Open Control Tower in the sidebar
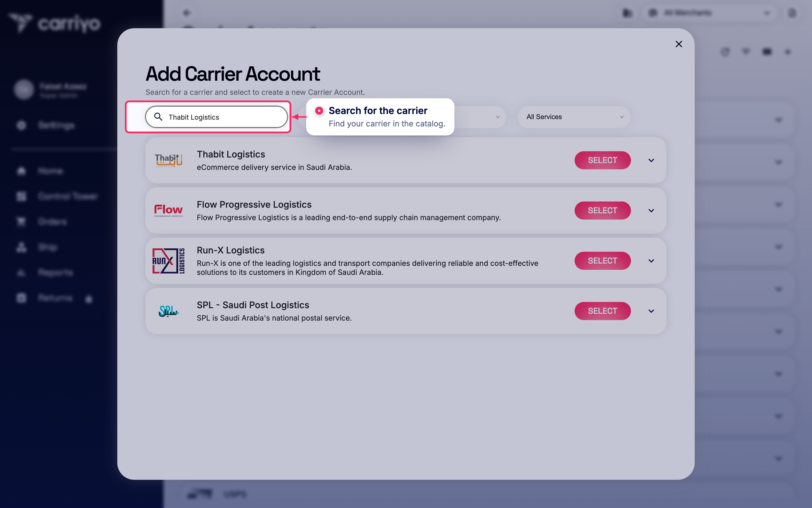 point(68,196)
